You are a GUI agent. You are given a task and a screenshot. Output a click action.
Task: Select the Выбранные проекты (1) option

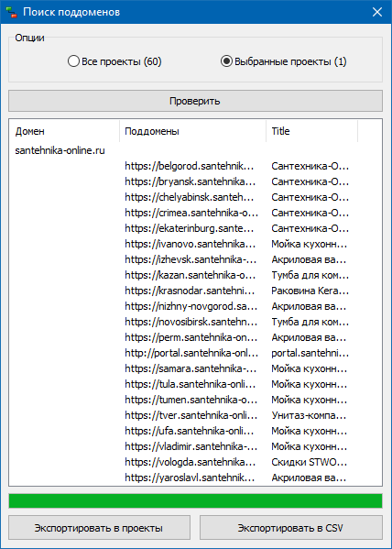pos(284,61)
